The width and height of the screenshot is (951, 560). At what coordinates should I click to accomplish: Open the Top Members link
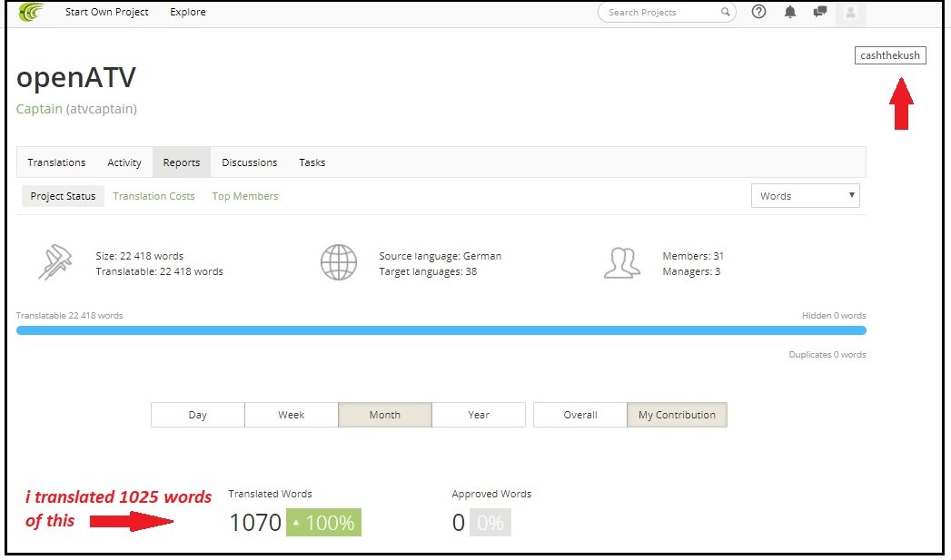pos(245,196)
